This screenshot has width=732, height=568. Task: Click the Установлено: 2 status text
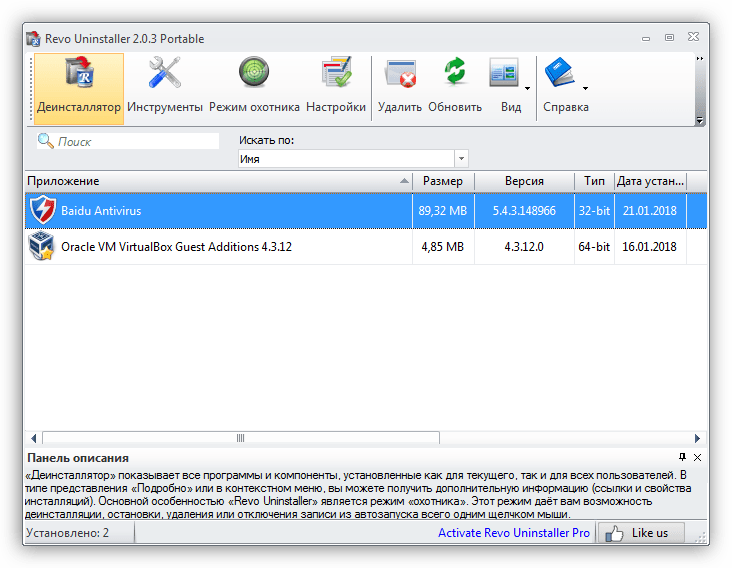[x=67, y=533]
